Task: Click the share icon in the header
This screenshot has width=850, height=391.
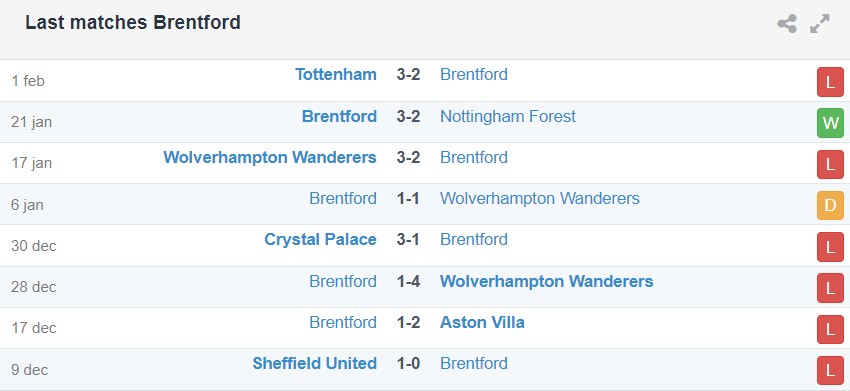Action: tap(787, 24)
